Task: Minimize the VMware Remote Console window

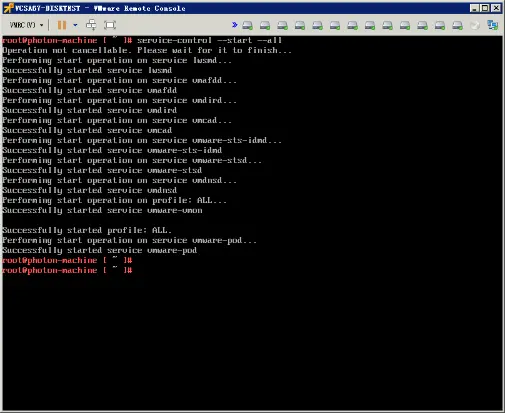Action: (474, 8)
